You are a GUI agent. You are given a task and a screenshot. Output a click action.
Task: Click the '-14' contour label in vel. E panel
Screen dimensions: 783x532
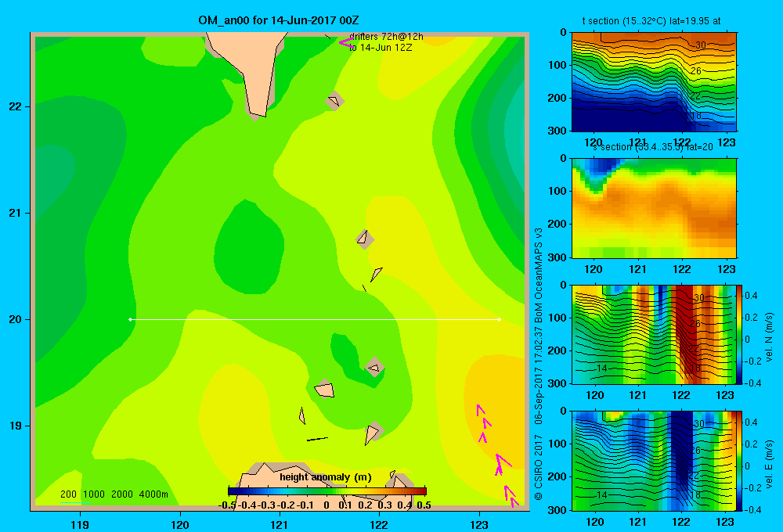[600, 495]
